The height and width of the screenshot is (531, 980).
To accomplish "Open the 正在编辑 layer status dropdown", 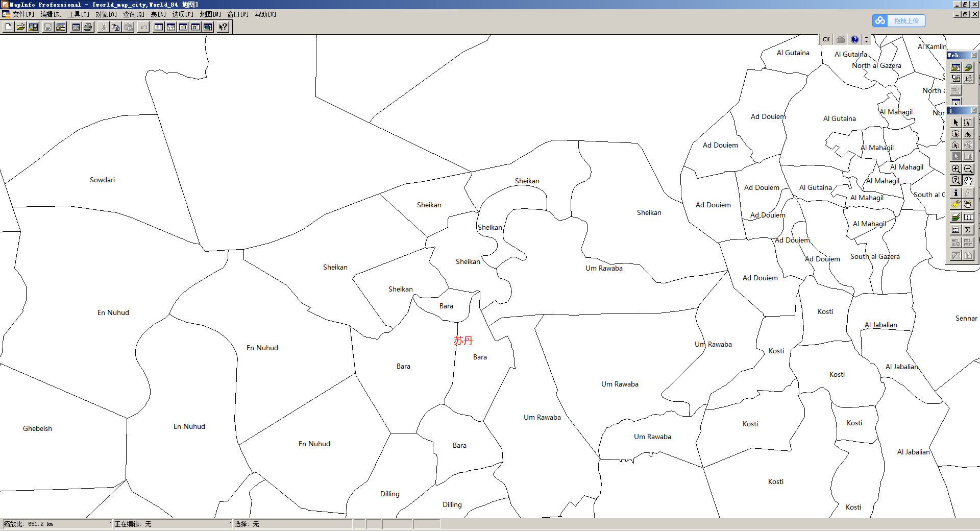I will [173, 524].
